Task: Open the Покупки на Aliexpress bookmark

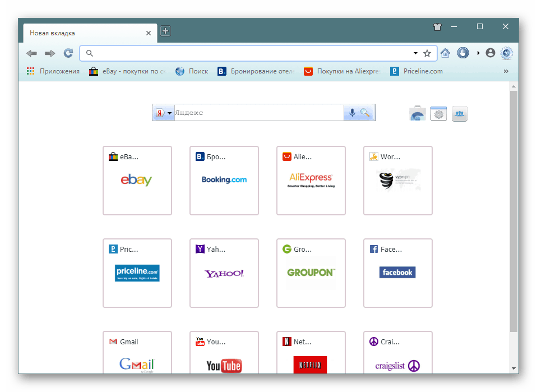Action: pos(342,71)
